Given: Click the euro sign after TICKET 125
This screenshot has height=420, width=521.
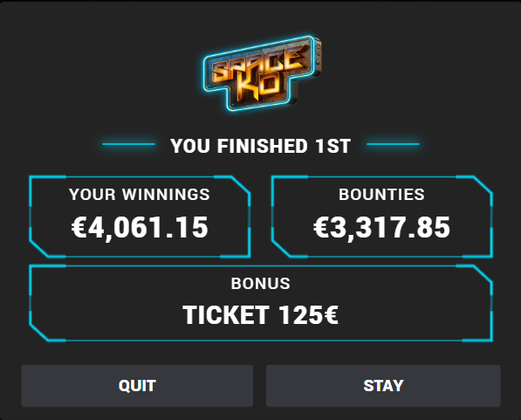Looking at the screenshot, I should pyautogui.click(x=331, y=315).
